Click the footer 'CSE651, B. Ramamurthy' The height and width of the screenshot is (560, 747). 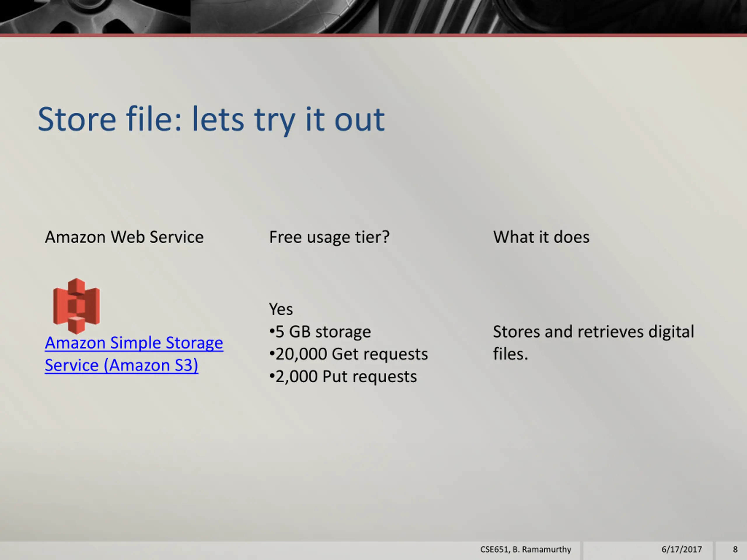point(526,549)
